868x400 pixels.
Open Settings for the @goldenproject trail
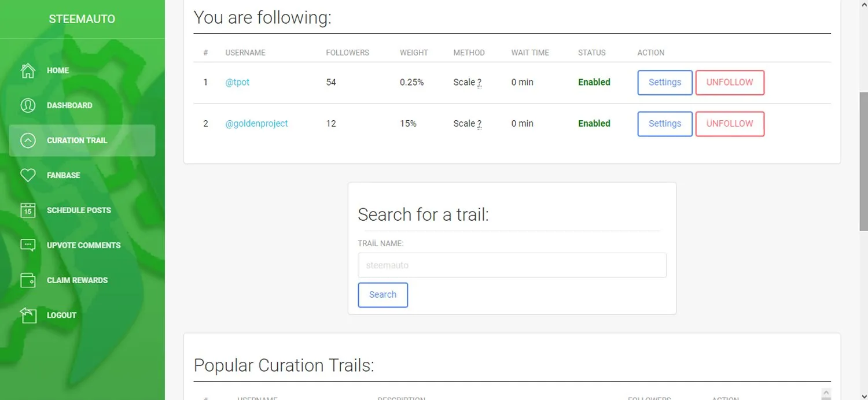pyautogui.click(x=665, y=124)
